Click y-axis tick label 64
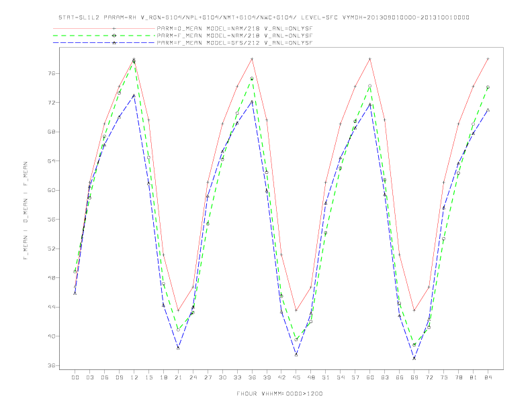532x411 pixels. [x=51, y=161]
